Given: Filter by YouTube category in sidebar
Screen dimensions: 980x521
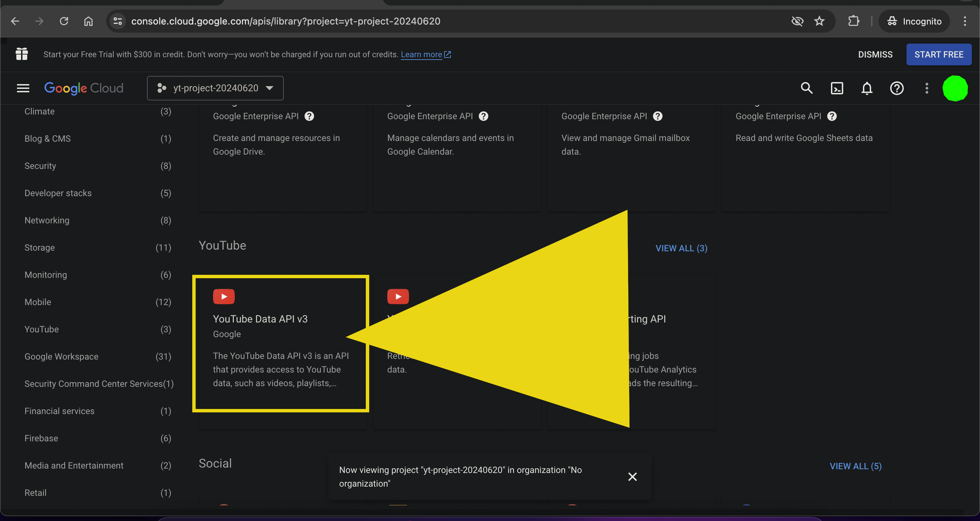Looking at the screenshot, I should tap(98, 329).
